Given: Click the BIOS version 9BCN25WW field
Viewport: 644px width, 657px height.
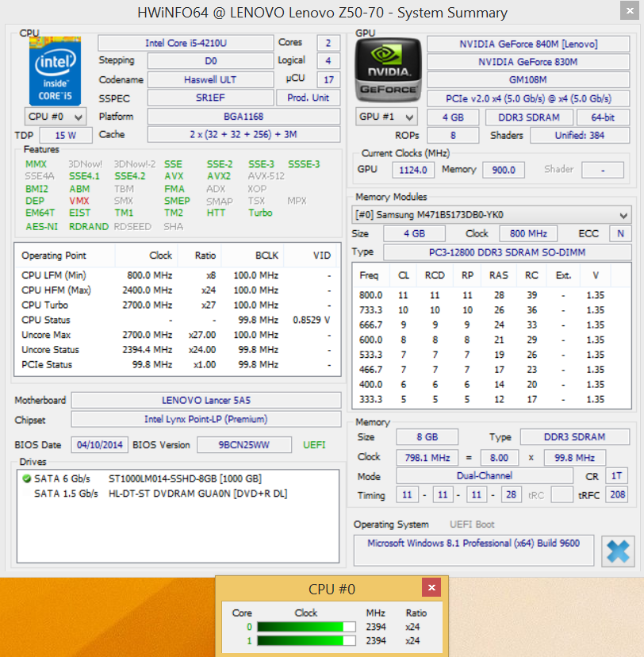Looking at the screenshot, I should [x=244, y=444].
